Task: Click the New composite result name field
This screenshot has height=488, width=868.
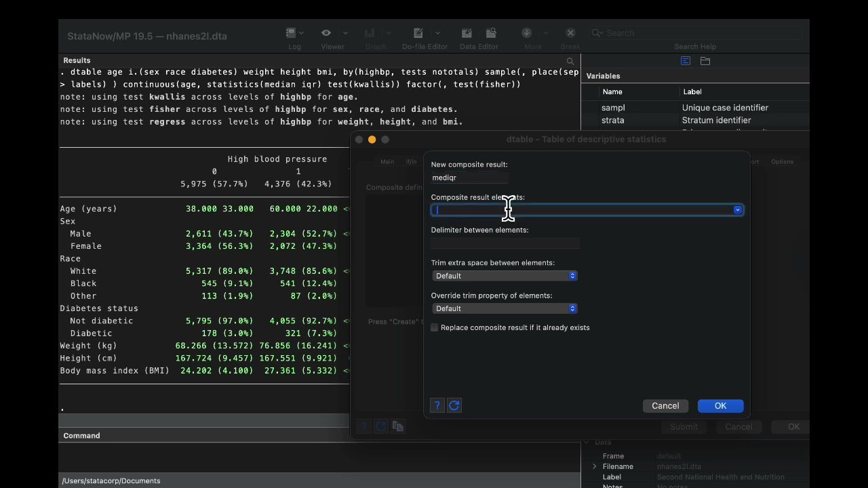Action: point(469,178)
